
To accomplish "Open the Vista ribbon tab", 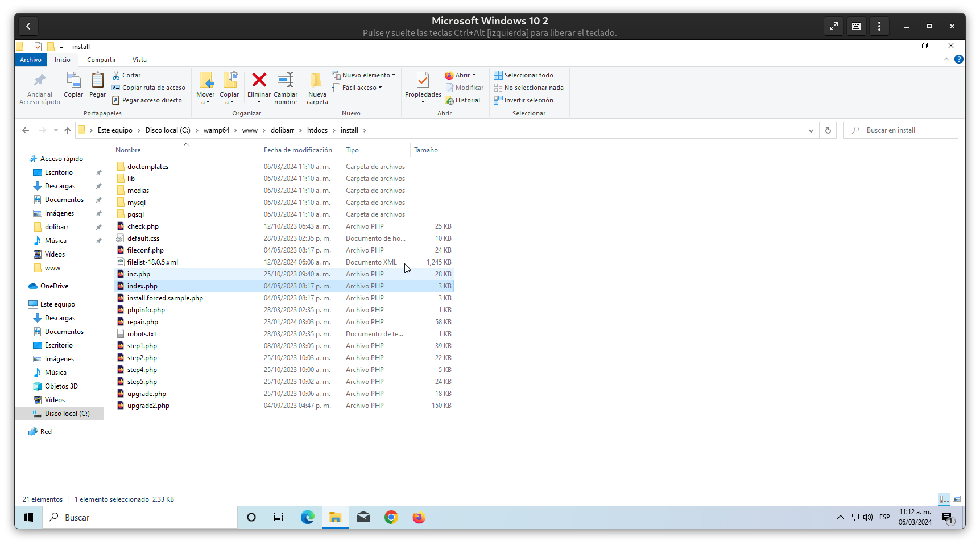I will coord(139,60).
